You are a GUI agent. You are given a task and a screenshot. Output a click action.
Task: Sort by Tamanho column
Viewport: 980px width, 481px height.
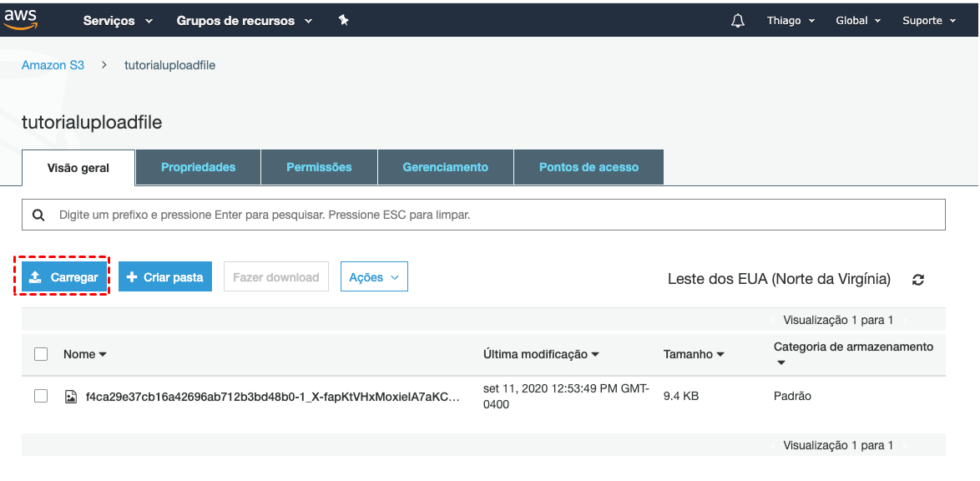pyautogui.click(x=694, y=355)
